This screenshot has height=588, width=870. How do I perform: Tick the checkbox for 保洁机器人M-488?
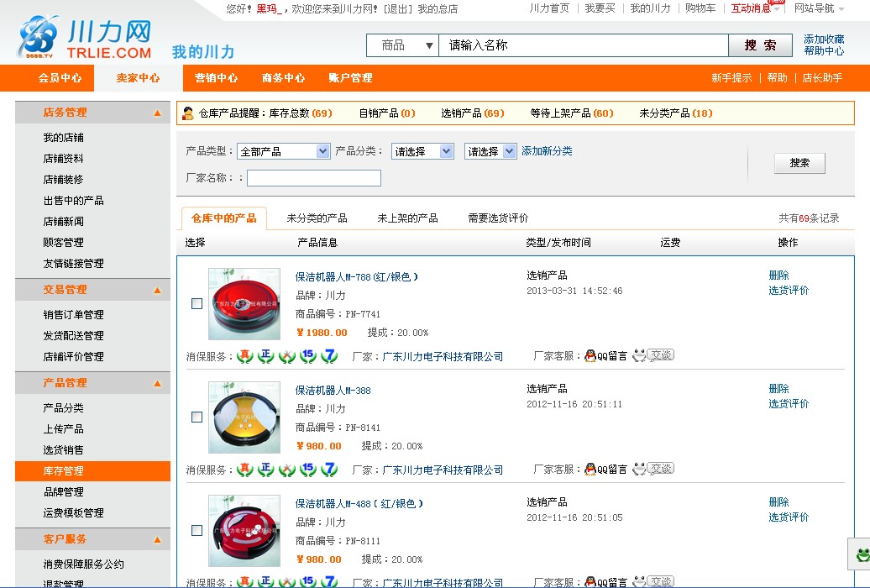tap(197, 530)
